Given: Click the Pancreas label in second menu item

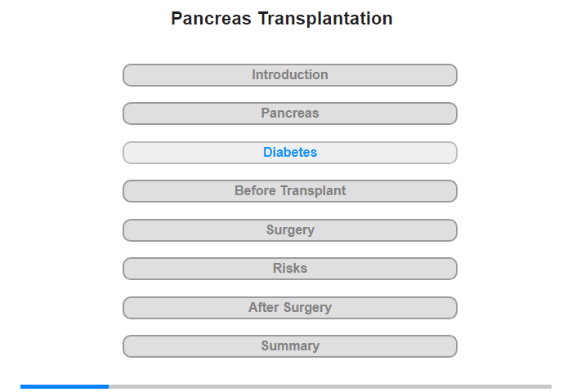Looking at the screenshot, I should click(x=290, y=113).
